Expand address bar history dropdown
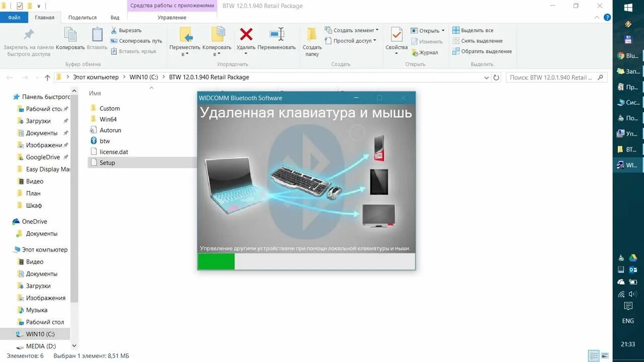 pyautogui.click(x=486, y=77)
